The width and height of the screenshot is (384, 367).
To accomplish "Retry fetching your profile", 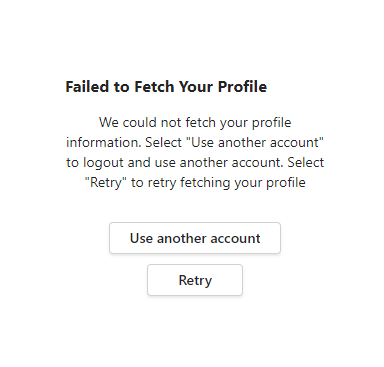I will [195, 280].
